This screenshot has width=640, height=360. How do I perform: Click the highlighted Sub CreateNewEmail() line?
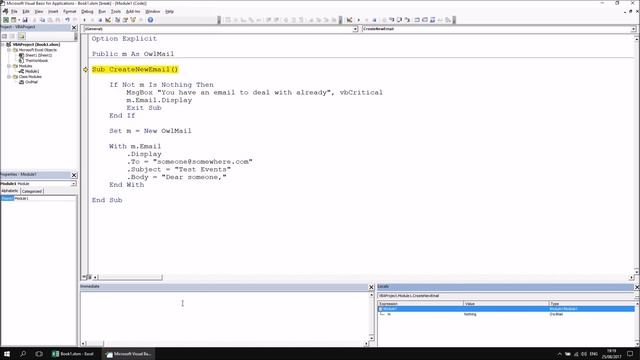point(135,69)
